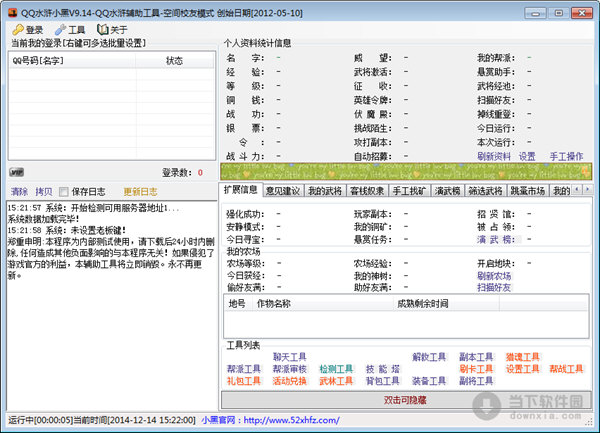Open the 筛选武将 tab
This screenshot has height=433, width=600.
[485, 190]
